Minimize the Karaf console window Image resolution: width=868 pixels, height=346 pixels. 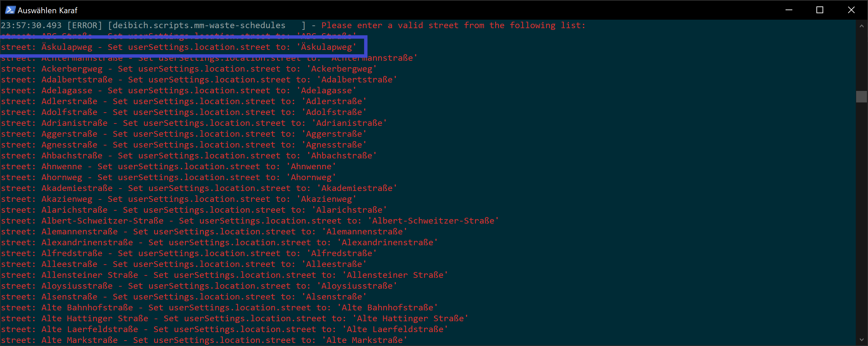pyautogui.click(x=789, y=10)
